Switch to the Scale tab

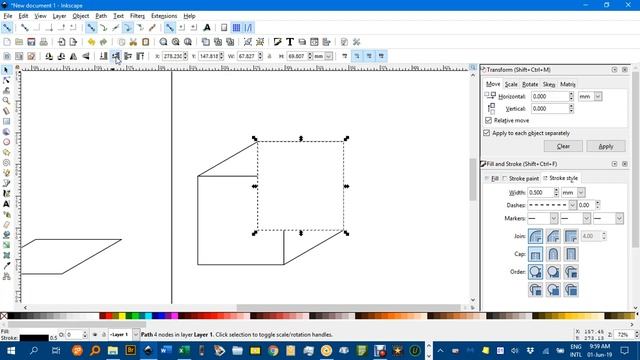click(511, 84)
